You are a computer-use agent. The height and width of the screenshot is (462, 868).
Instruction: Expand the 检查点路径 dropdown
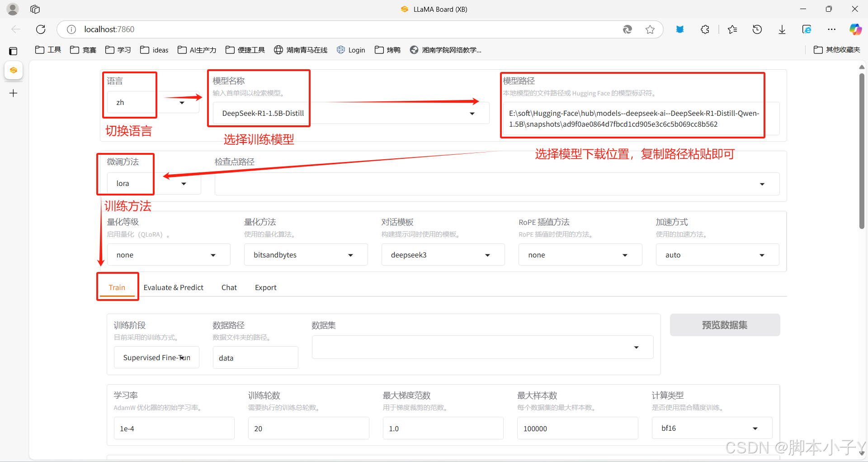(762, 184)
